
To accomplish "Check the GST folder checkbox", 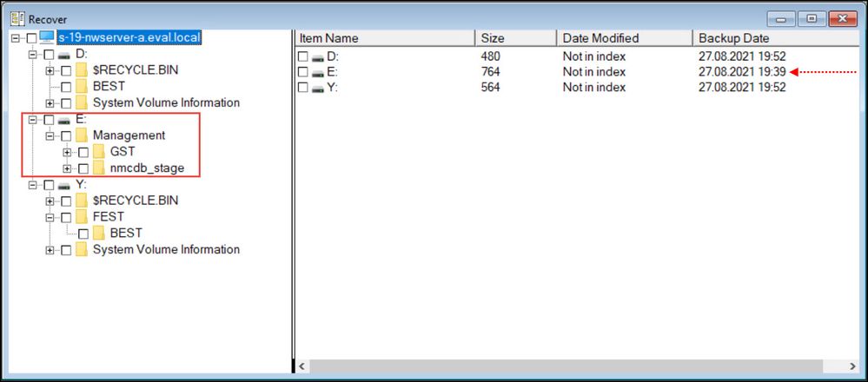I will pos(83,152).
